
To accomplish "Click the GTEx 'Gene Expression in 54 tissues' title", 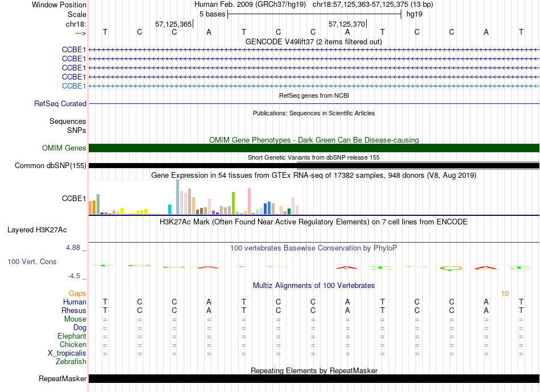I will tap(314, 175).
